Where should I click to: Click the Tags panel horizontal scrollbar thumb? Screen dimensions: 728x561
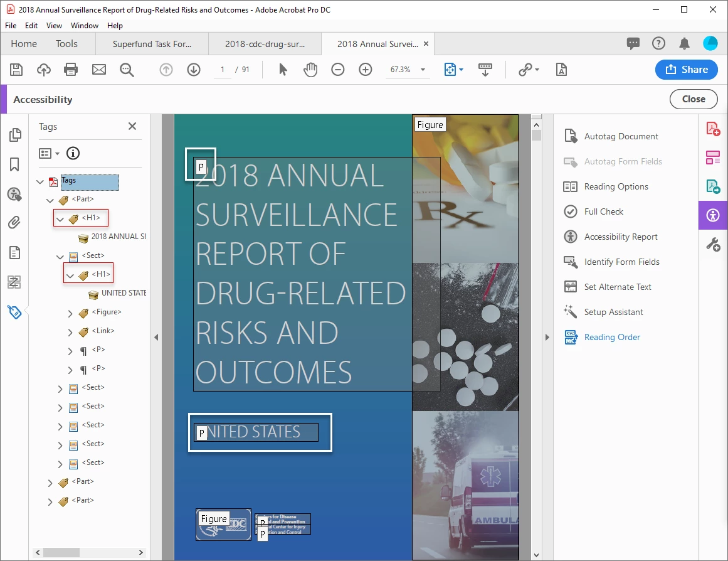[x=61, y=553]
